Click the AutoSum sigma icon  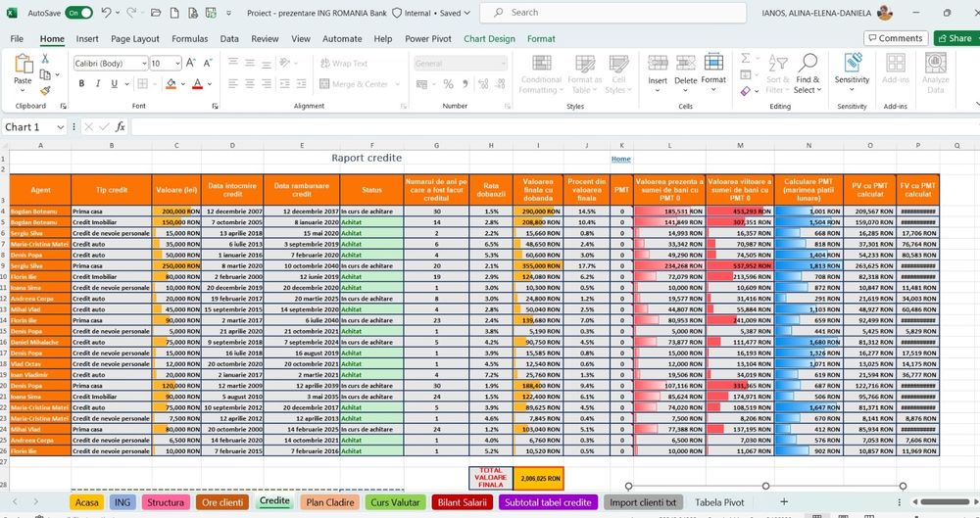point(745,58)
